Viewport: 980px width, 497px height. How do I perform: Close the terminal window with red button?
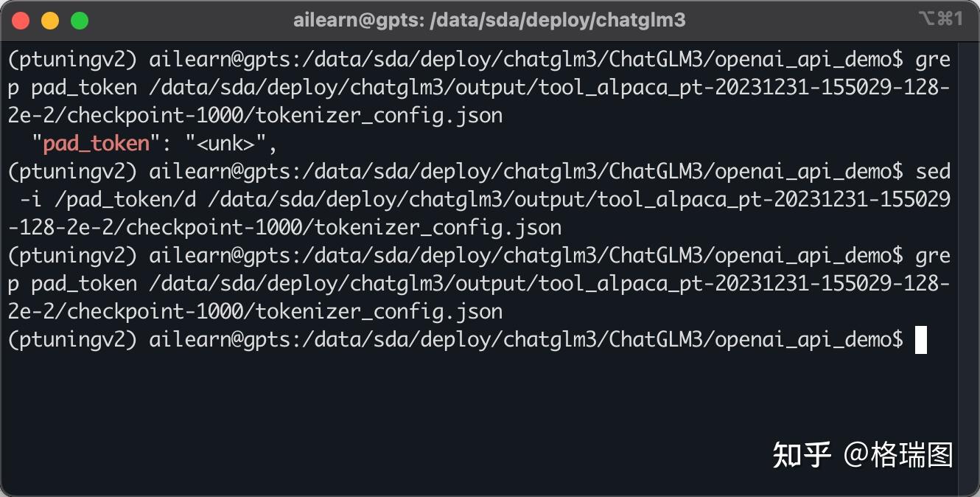tap(21, 21)
